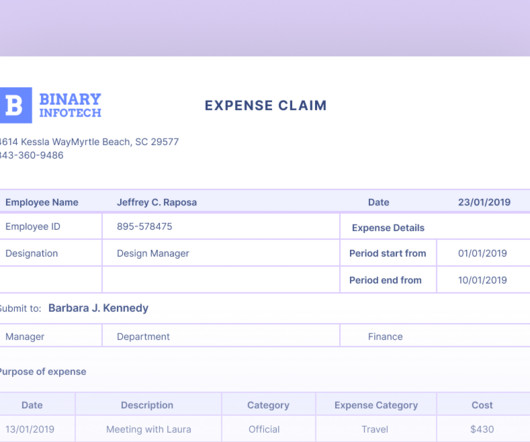Image resolution: width=530 pixels, height=442 pixels.
Task: Select the Meeting with Laura description
Action: (149, 429)
